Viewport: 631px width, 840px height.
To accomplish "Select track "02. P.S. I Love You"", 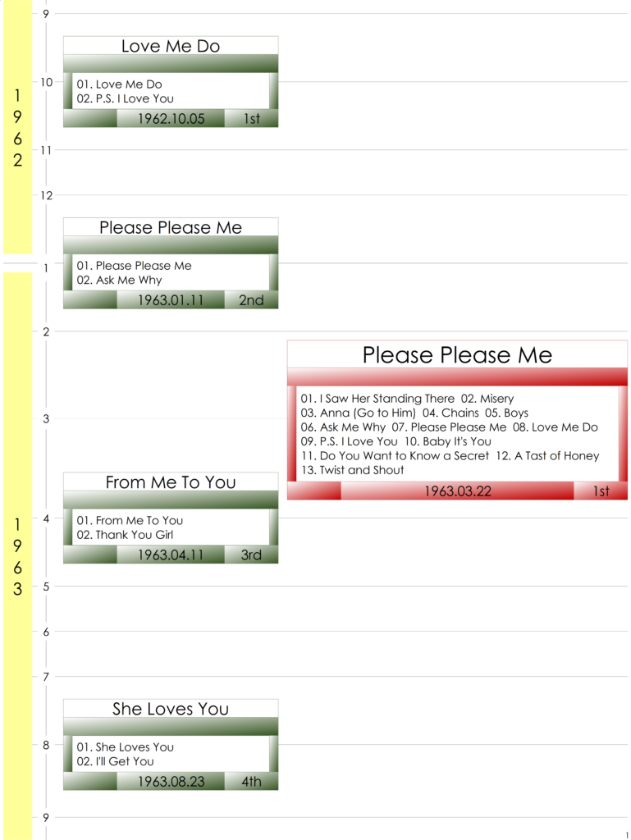I will 126,99.
